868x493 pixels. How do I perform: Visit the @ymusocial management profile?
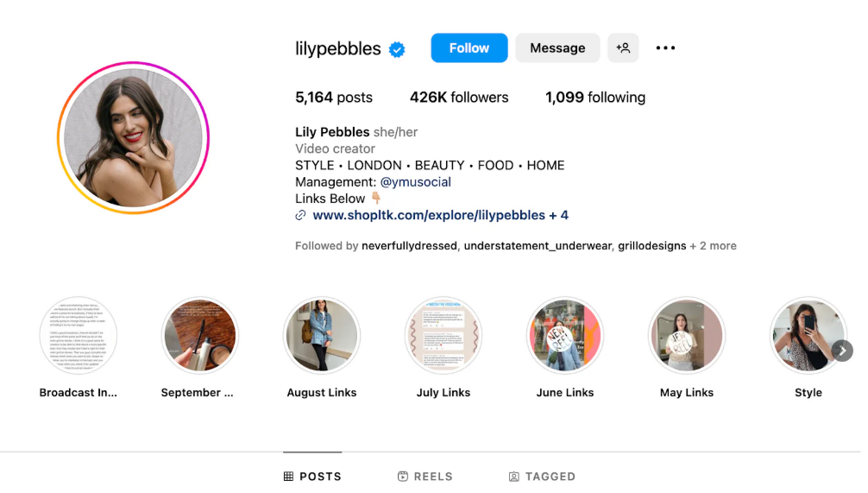[416, 182]
